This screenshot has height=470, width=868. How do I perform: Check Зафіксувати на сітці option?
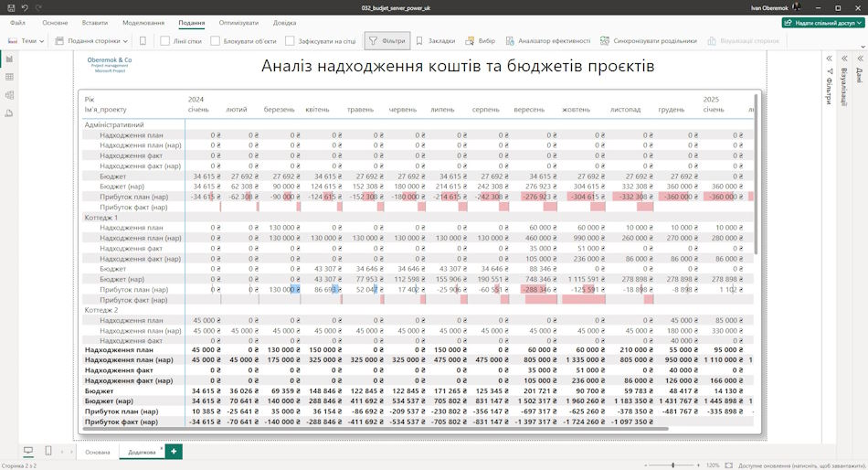[x=290, y=41]
